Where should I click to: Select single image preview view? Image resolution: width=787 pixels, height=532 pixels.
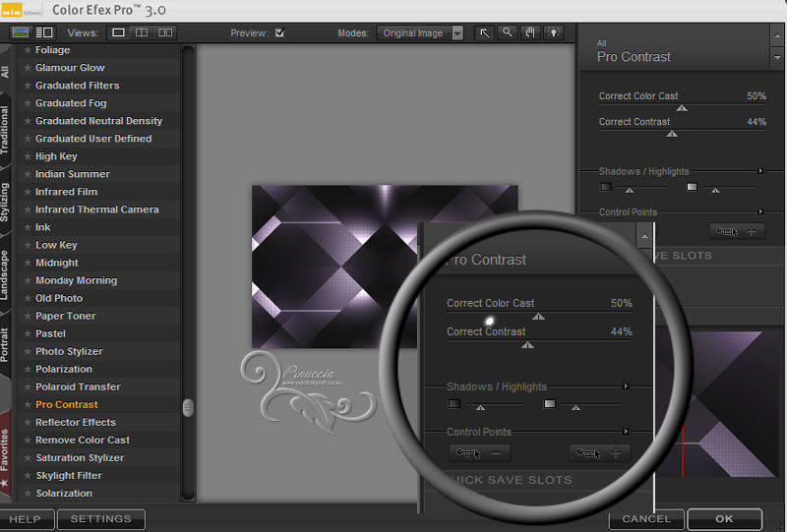coord(118,32)
